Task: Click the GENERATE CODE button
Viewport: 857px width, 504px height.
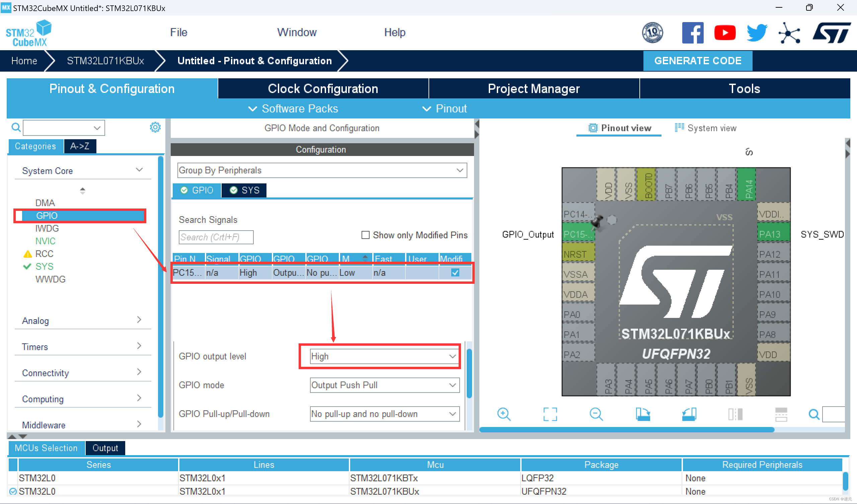Action: [698, 61]
